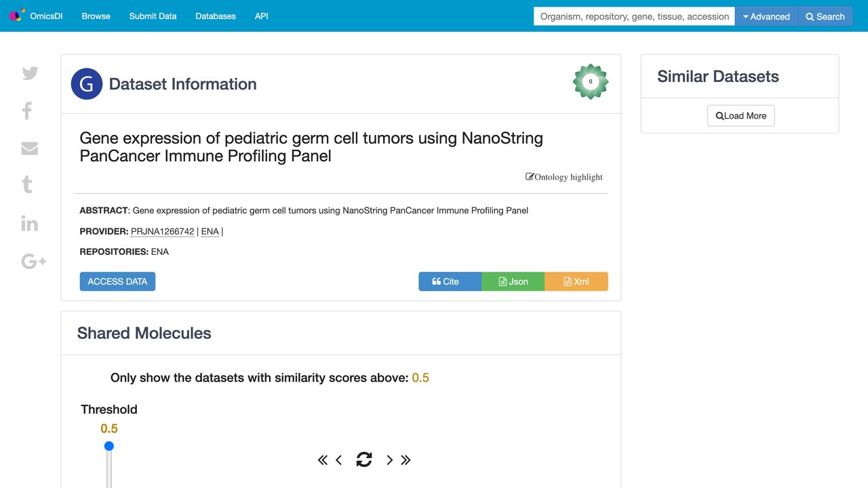Refresh shared molecules with reload icon
868x488 pixels.
tap(364, 460)
